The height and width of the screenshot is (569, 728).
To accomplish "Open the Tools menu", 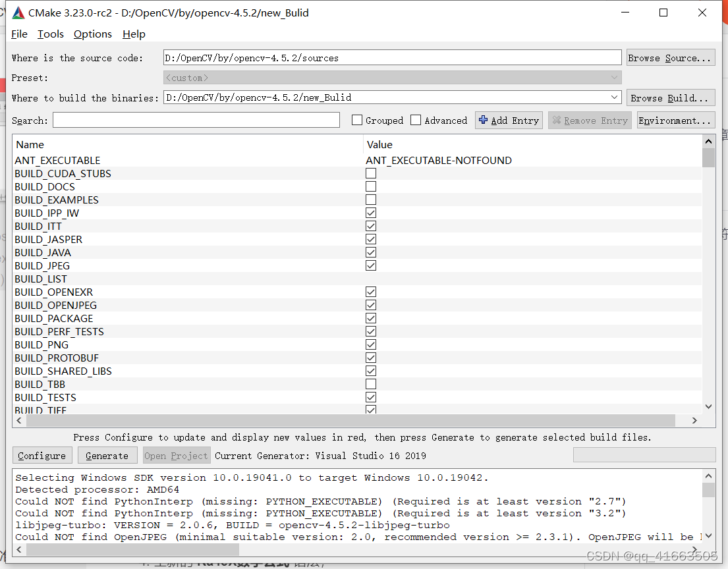I will 50,34.
